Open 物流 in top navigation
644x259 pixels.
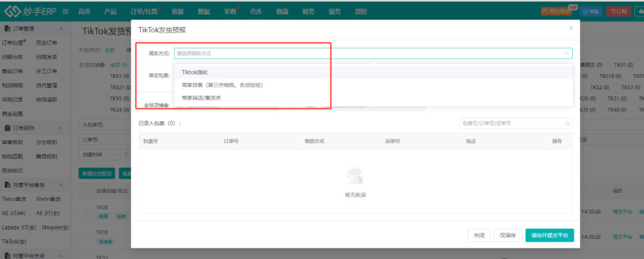pos(282,11)
